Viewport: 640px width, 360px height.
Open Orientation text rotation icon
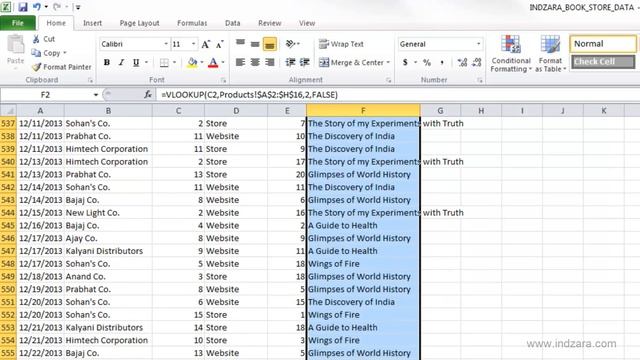pos(291,44)
